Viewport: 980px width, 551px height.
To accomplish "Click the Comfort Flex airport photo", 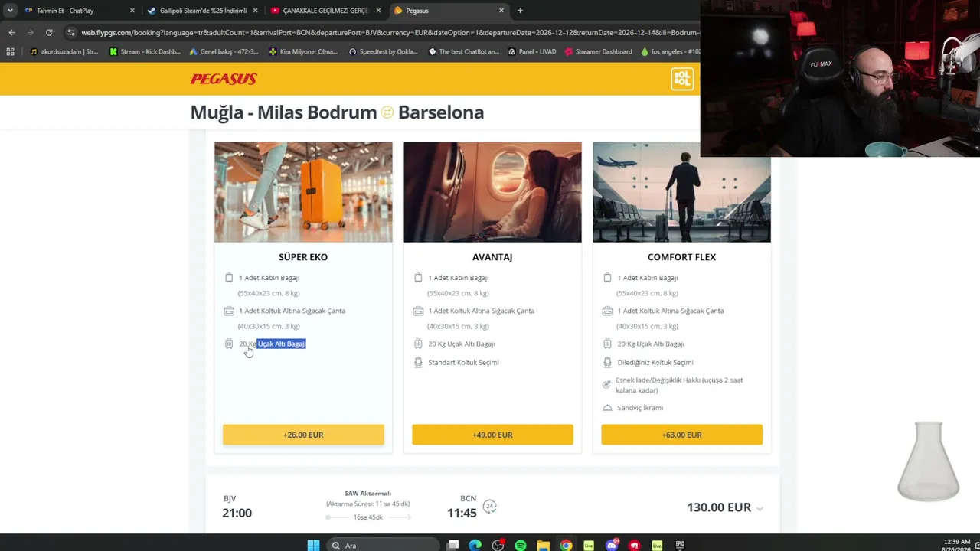I will pos(681,192).
